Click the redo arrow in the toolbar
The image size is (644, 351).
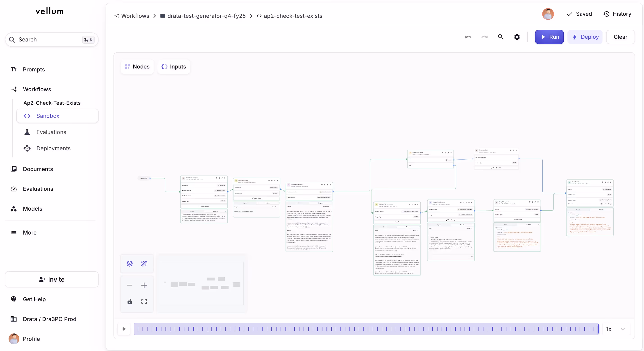485,37
